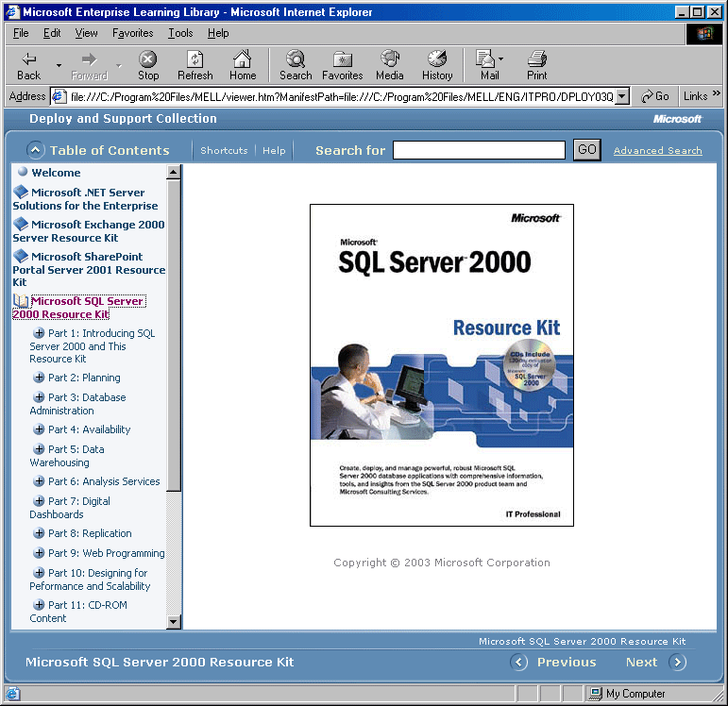Click the IE page icon in status bar
Screen dimensions: 728x706
click(x=12, y=694)
